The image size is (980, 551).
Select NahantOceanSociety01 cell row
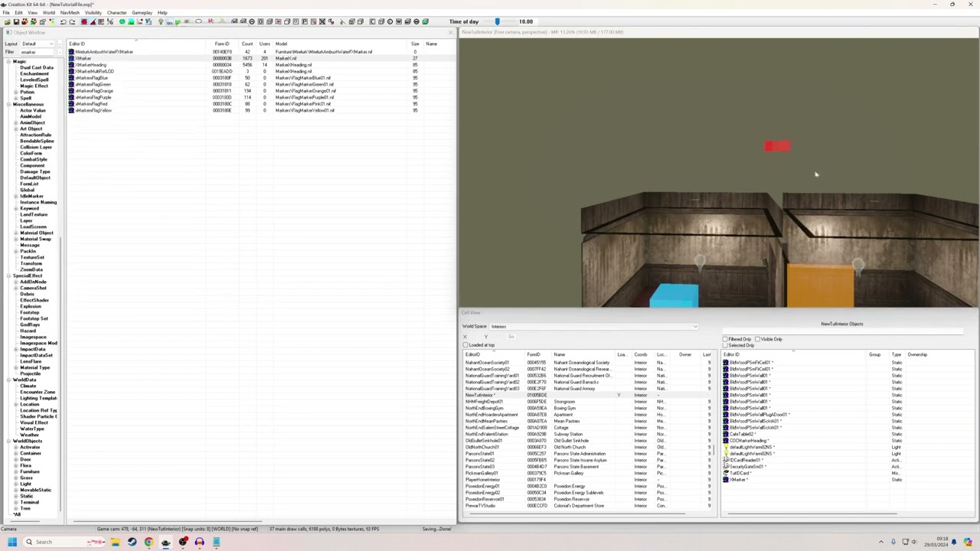[x=587, y=363]
